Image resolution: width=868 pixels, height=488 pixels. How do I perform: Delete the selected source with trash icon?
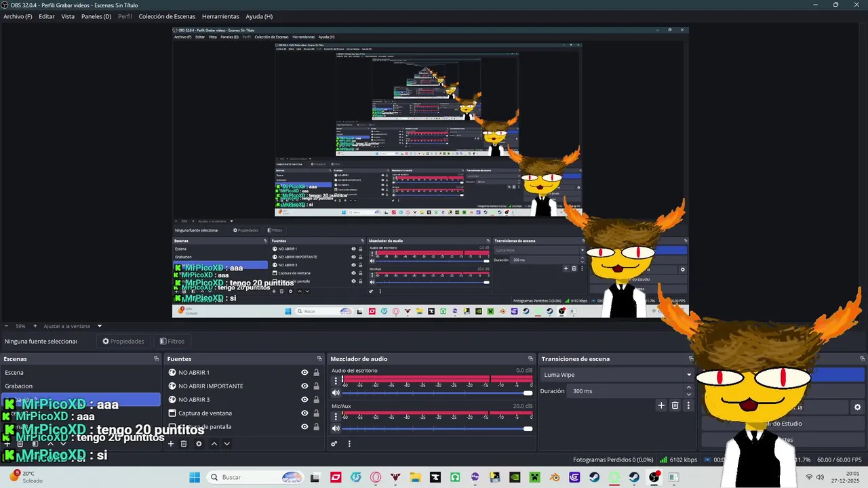[x=184, y=444]
